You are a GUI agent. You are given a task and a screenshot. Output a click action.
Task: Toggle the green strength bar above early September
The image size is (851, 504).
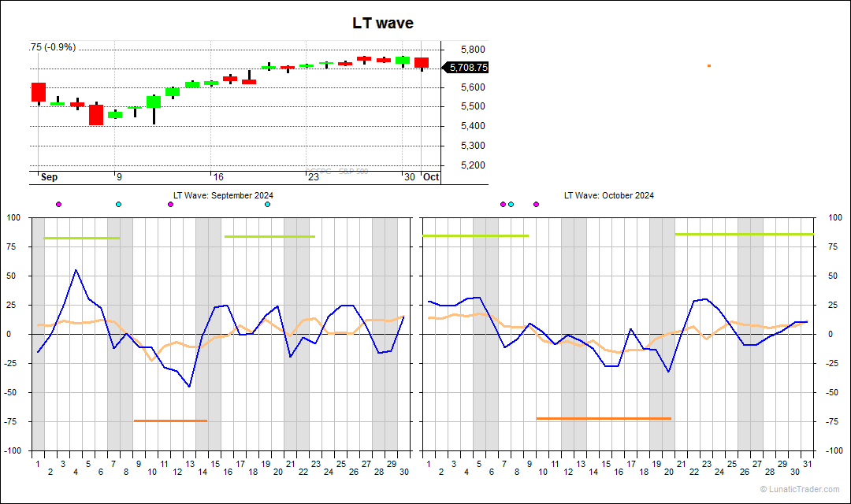pos(80,235)
